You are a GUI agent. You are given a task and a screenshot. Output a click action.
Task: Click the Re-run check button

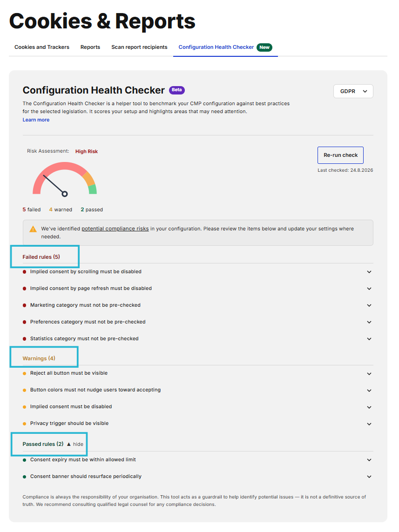pyautogui.click(x=341, y=155)
